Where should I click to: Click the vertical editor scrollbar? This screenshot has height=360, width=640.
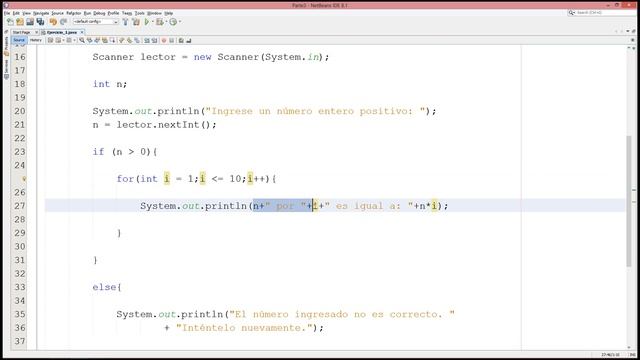point(629,201)
